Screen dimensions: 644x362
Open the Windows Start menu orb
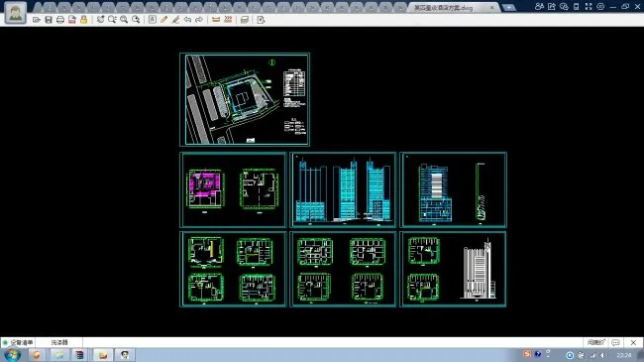(x=12, y=355)
